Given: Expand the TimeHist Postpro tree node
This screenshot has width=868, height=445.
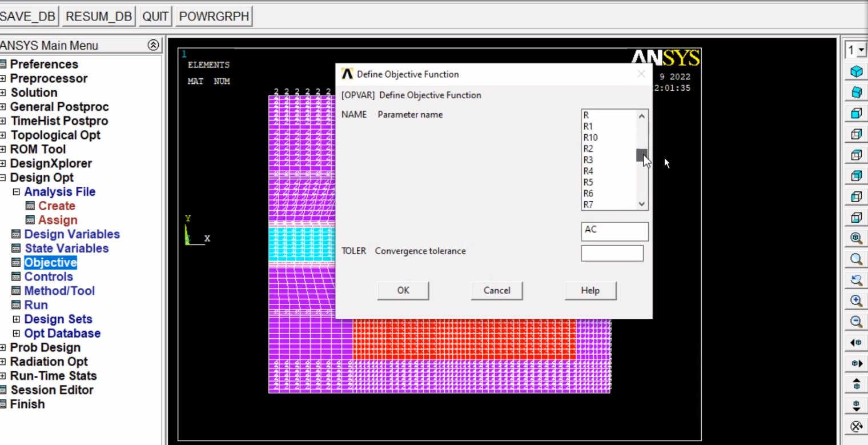Looking at the screenshot, I should pyautogui.click(x=3, y=121).
